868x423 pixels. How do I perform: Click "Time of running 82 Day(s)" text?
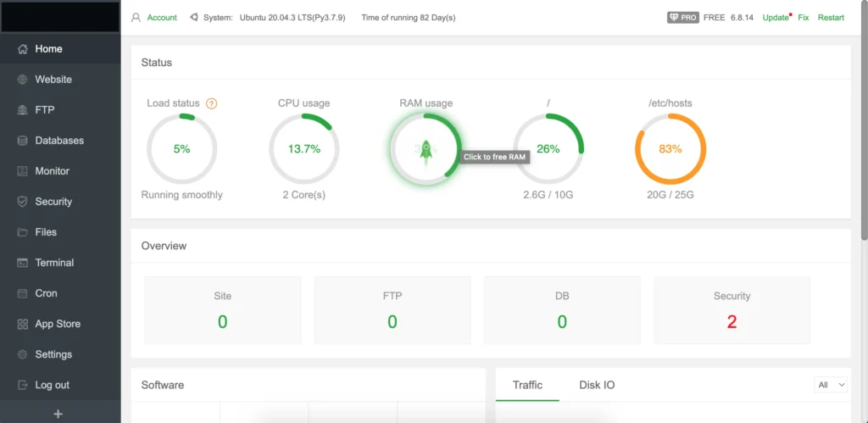coord(409,17)
